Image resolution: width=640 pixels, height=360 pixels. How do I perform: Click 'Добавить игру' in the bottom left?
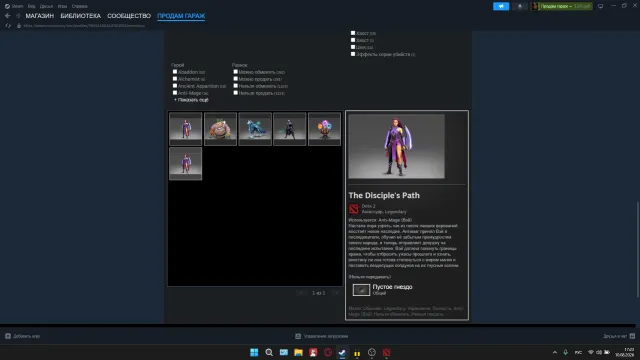22,336
